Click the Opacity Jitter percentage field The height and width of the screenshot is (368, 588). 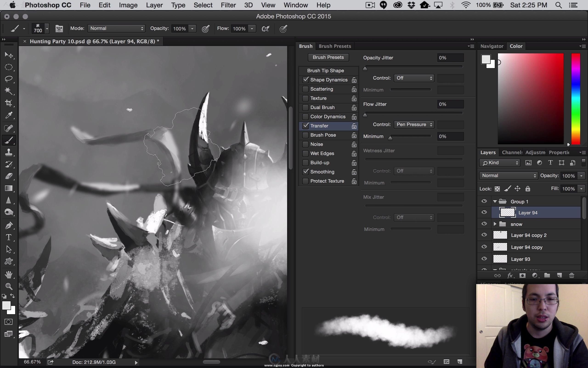tap(450, 58)
